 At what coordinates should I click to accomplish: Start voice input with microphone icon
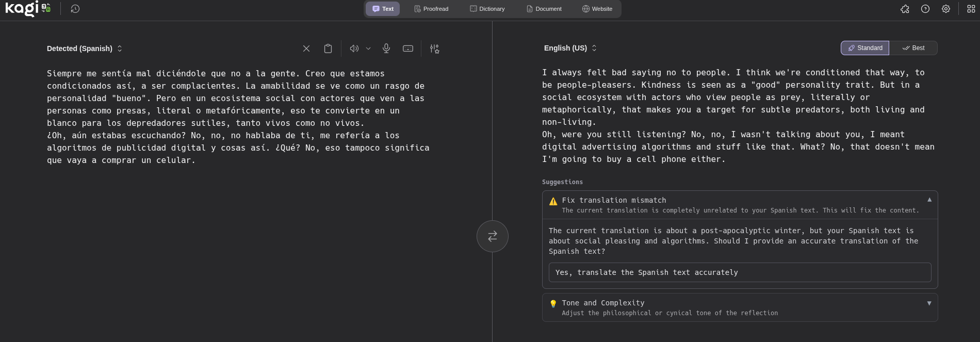386,48
